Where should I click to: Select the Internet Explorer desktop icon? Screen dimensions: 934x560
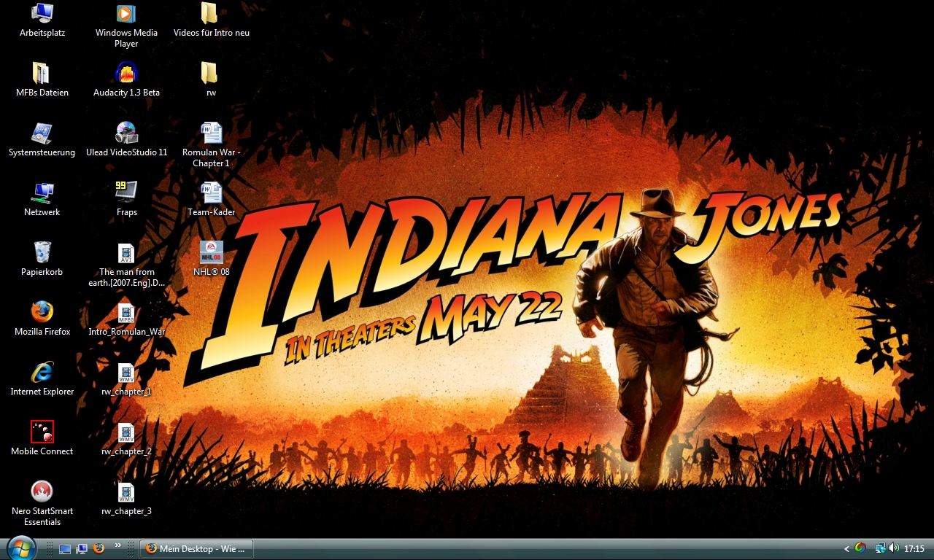42,372
